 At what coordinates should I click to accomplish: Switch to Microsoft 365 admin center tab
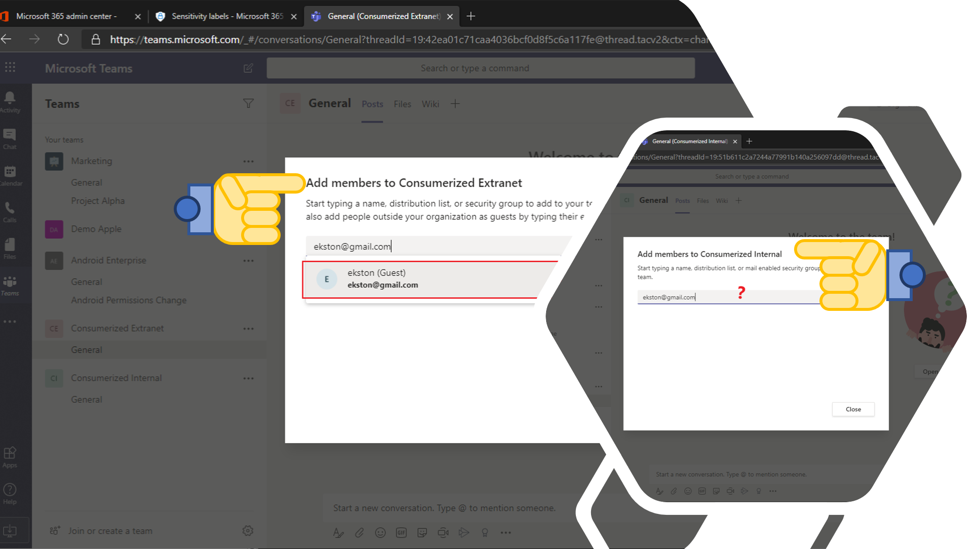(x=71, y=16)
